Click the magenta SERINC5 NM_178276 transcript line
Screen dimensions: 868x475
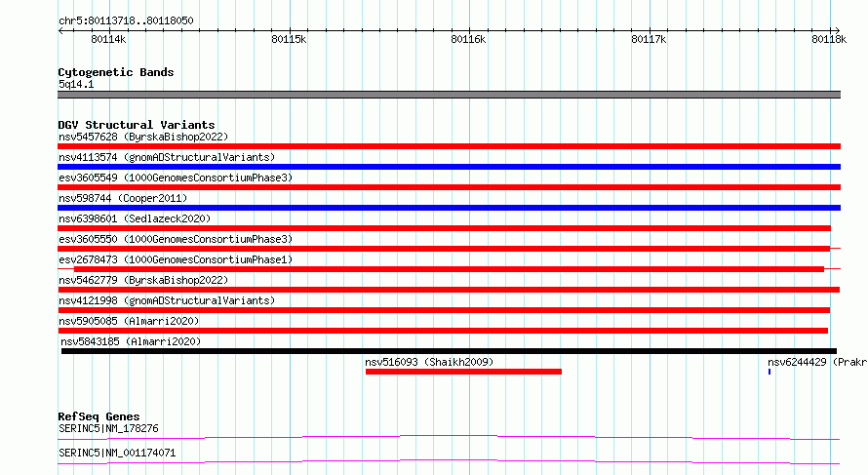pos(449,437)
